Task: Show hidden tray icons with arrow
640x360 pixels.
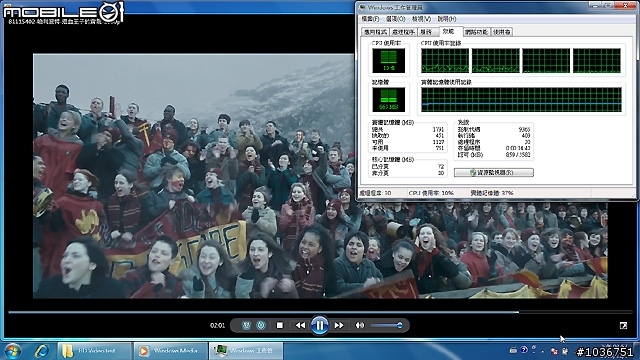Action: click(x=542, y=351)
